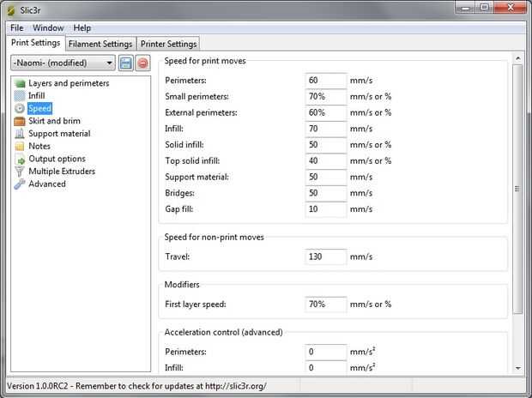Image resolution: width=532 pixels, height=398 pixels.
Task: Click the acceleration Perimeters field showing 0
Action: (x=326, y=352)
